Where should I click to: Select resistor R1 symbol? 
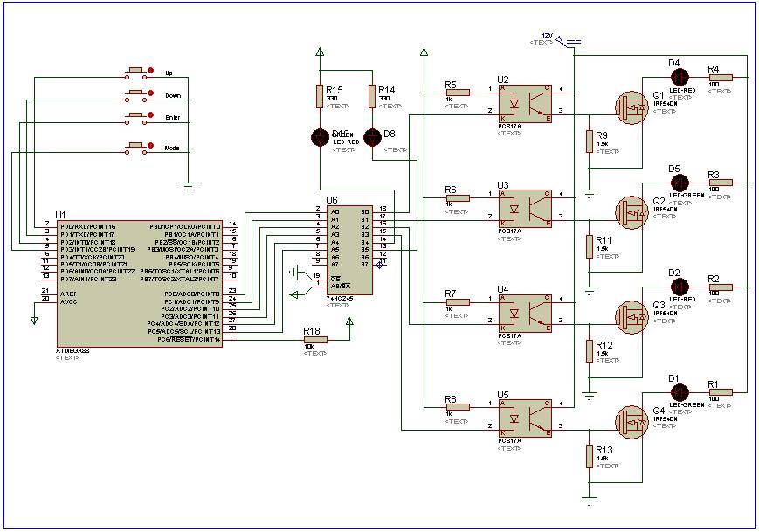721,392
